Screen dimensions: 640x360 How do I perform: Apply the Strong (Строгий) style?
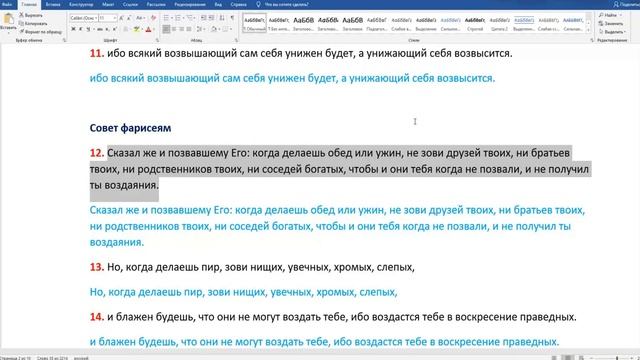475,23
